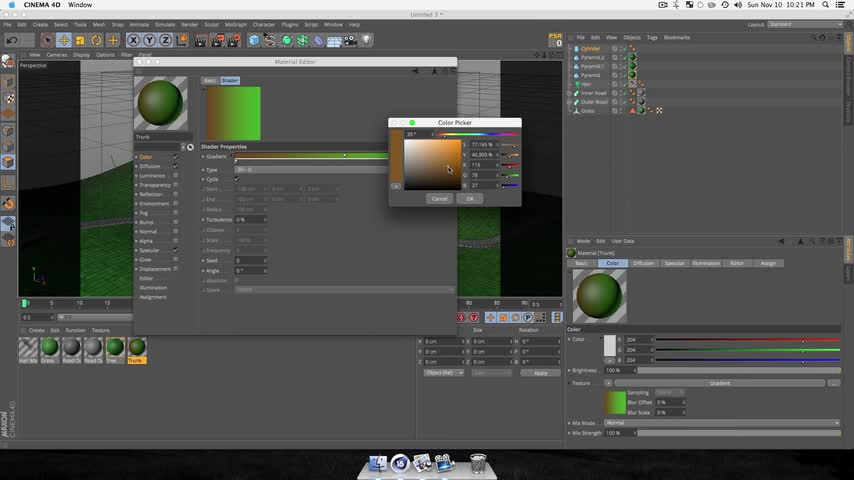Open the Mix Mode dropdown
This screenshot has height=480, width=854.
pyautogui.click(x=720, y=423)
